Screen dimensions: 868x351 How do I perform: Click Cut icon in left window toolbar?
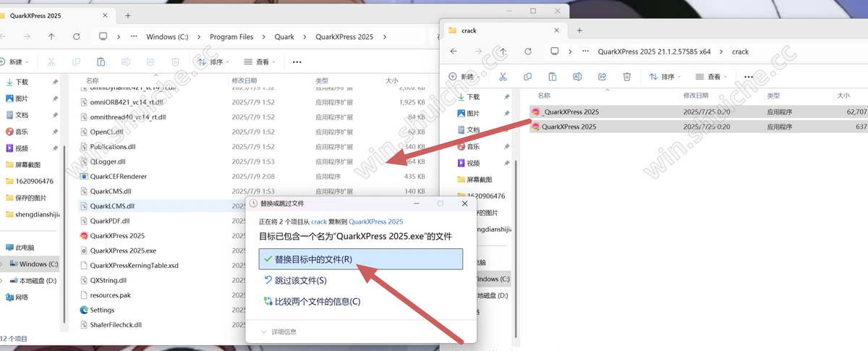pyautogui.click(x=52, y=62)
